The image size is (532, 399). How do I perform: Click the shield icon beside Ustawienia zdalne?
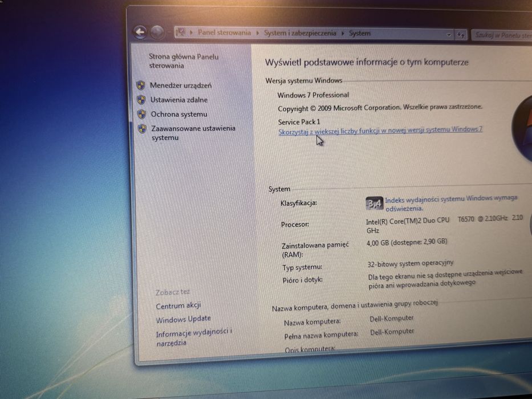click(x=141, y=100)
